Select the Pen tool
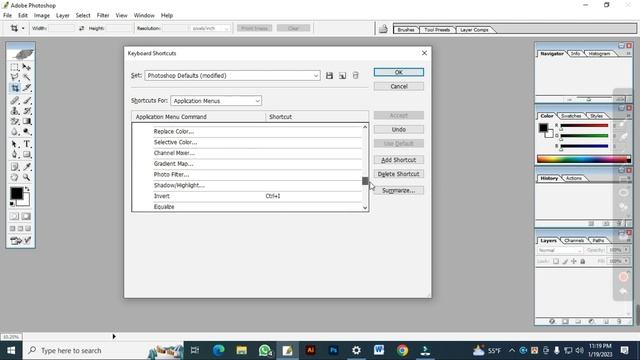The image size is (640, 360). click(x=15, y=155)
